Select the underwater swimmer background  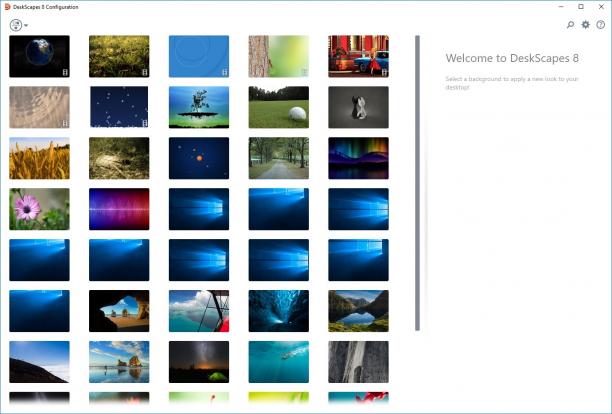(x=279, y=362)
